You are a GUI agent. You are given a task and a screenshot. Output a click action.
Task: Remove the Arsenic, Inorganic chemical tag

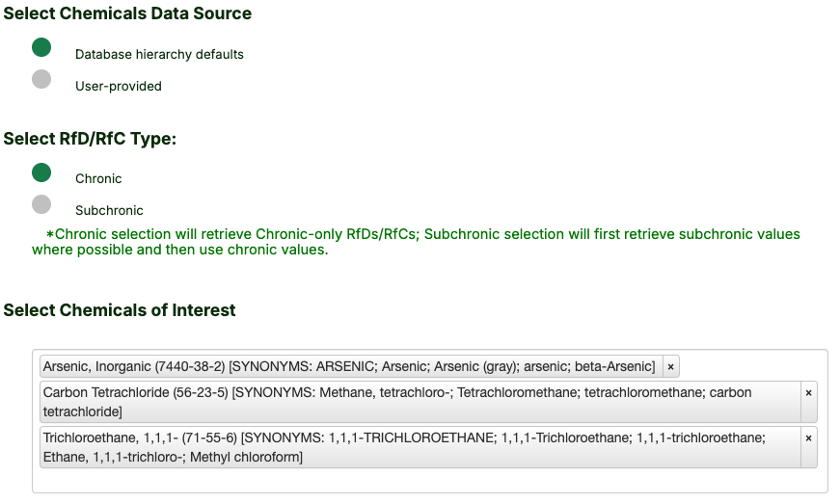point(671,367)
